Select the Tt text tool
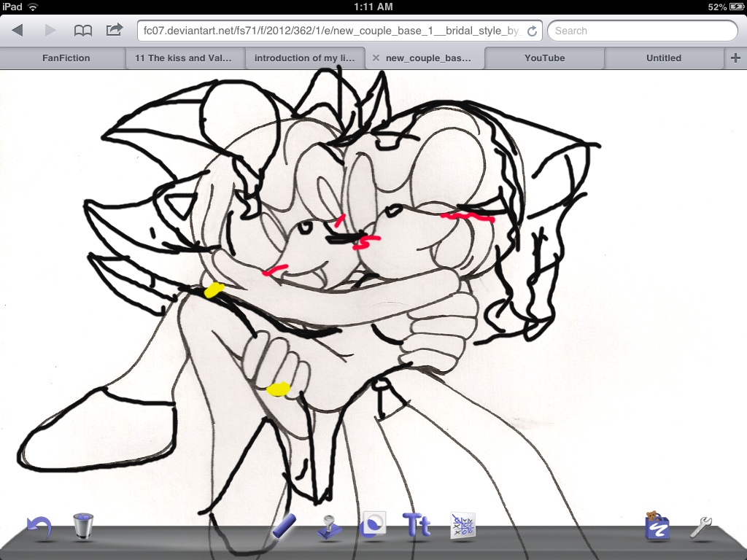747x560 pixels. [417, 525]
